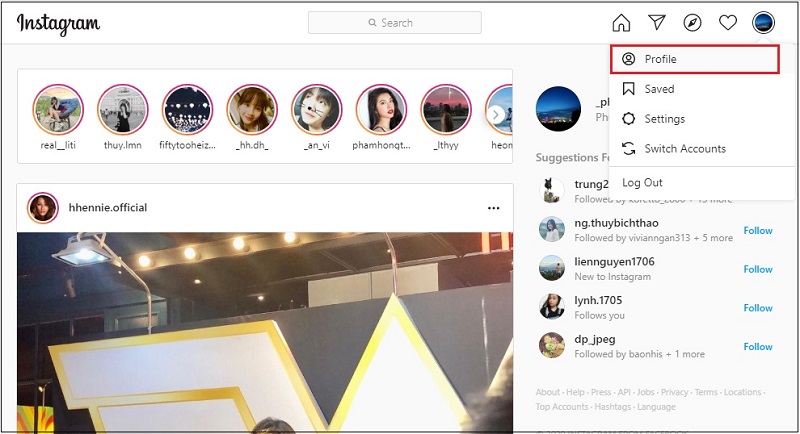This screenshot has height=434, width=800.
Task: Open Settings from the dropdown menu
Action: tap(664, 119)
